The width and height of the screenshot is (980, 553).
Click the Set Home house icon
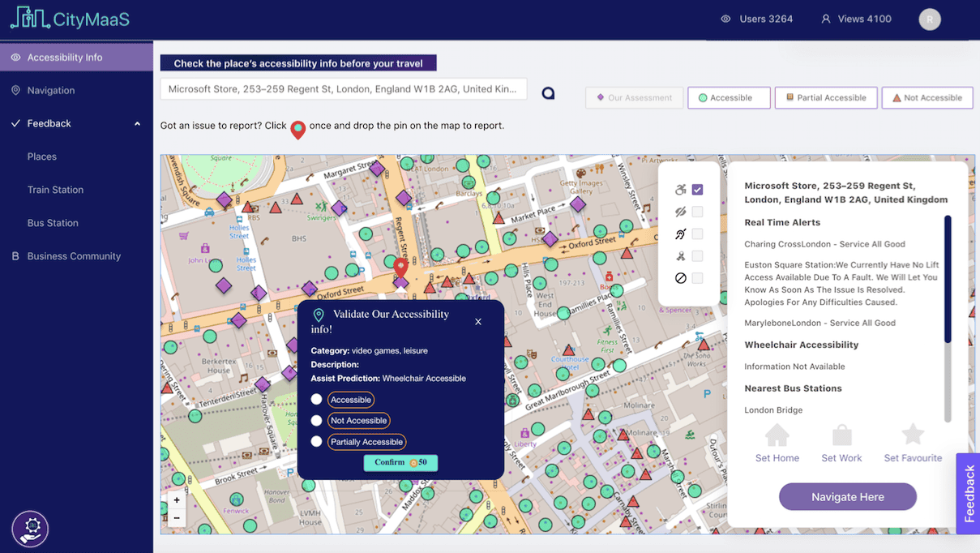(777, 435)
